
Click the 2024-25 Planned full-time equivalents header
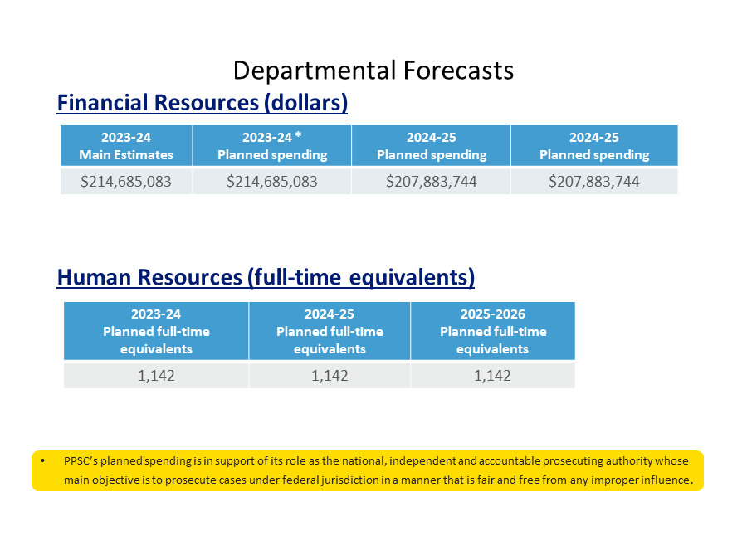point(329,331)
